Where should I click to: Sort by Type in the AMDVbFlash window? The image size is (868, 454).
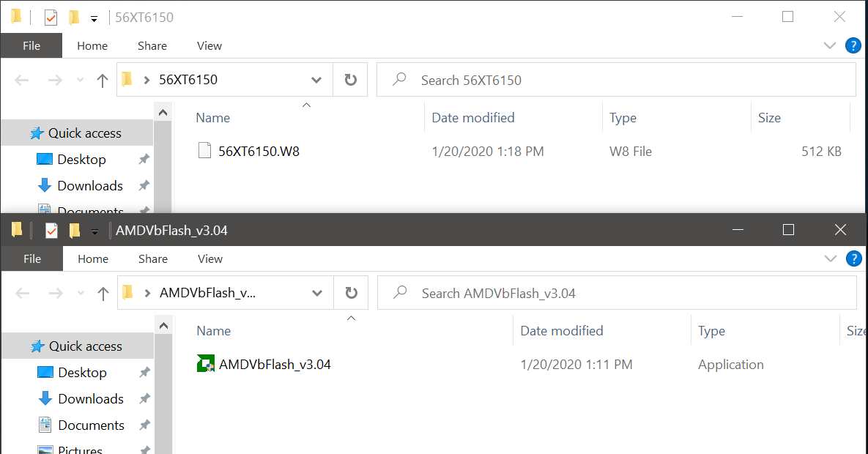point(711,330)
